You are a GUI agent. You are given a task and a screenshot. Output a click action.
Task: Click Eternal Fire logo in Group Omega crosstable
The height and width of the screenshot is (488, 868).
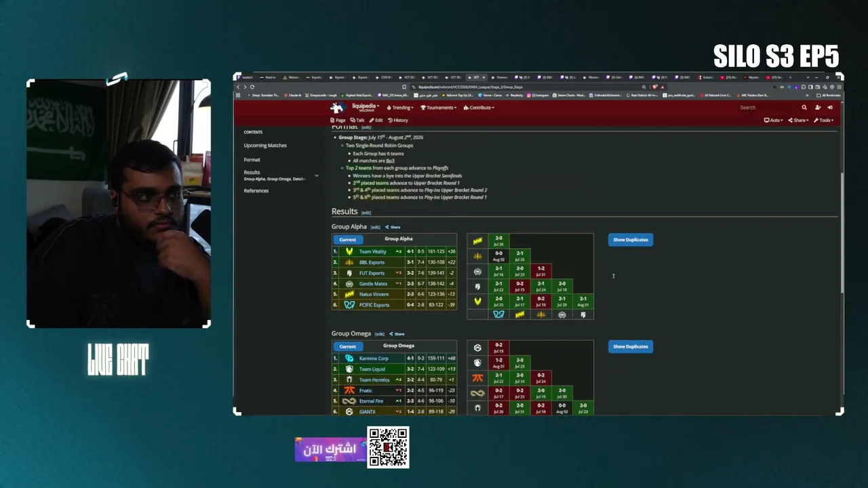(x=477, y=393)
